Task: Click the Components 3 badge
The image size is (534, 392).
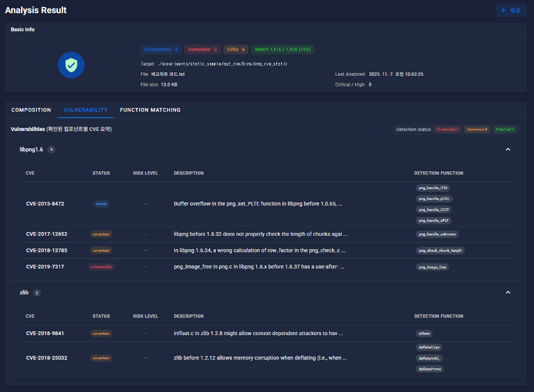Action: point(161,49)
